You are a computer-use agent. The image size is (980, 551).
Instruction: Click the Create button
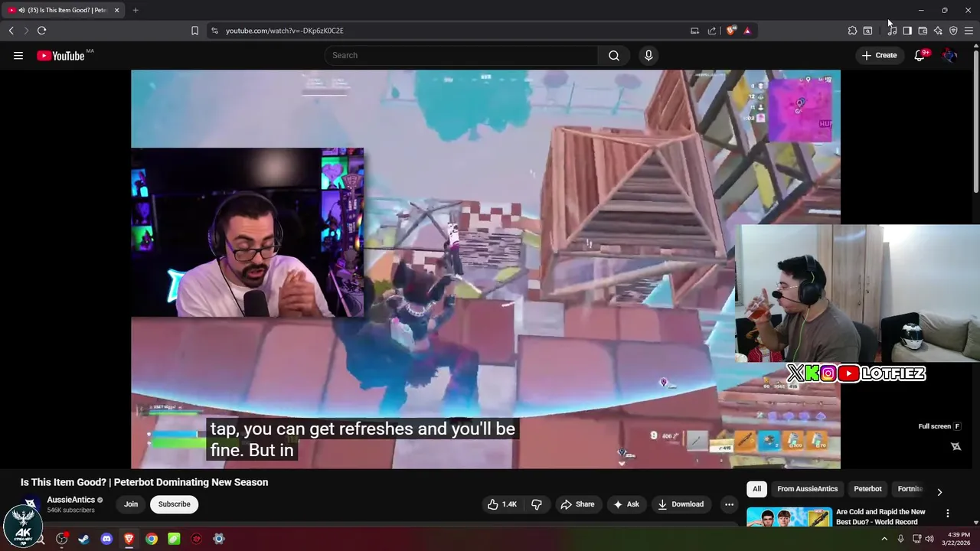(879, 55)
